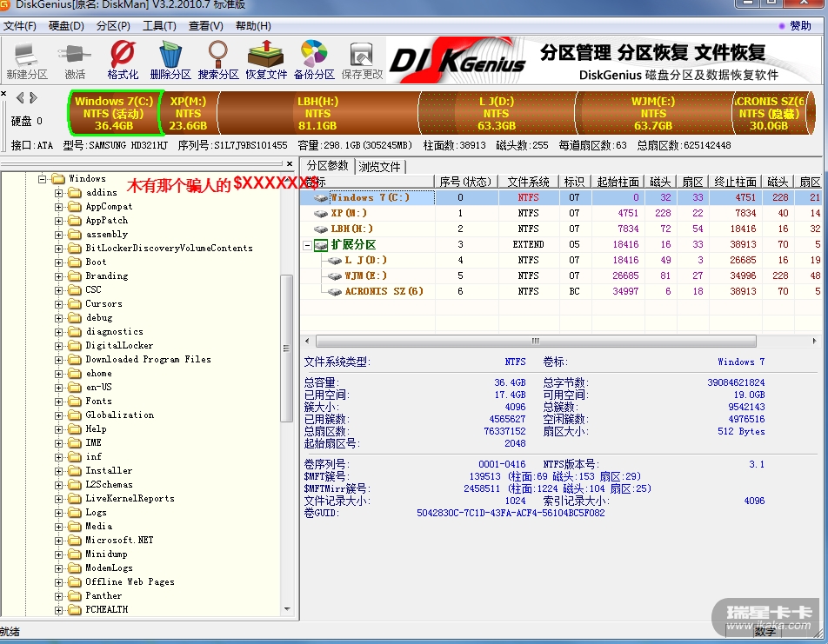Click the 卷GUID value text
This screenshot has height=644, width=828.
[x=511, y=513]
